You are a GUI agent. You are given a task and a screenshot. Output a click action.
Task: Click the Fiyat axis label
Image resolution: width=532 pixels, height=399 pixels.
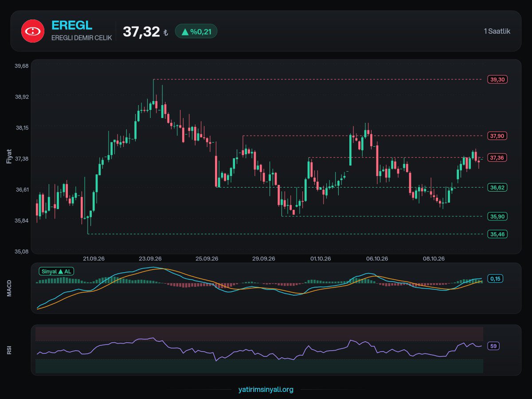point(9,156)
